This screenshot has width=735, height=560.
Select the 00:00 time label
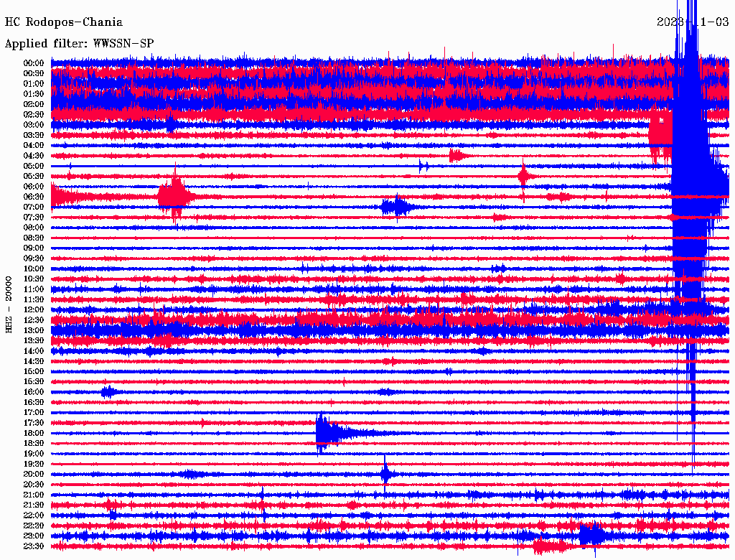[33, 63]
